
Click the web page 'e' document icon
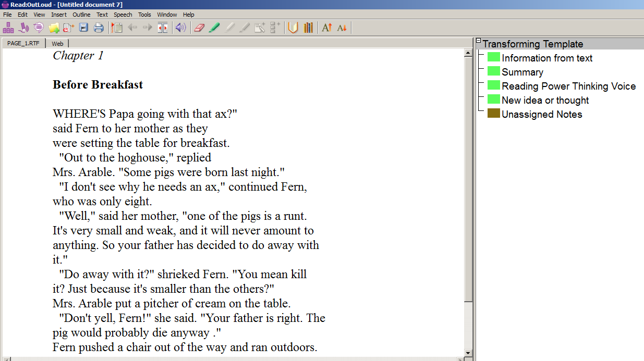pyautogui.click(x=68, y=28)
